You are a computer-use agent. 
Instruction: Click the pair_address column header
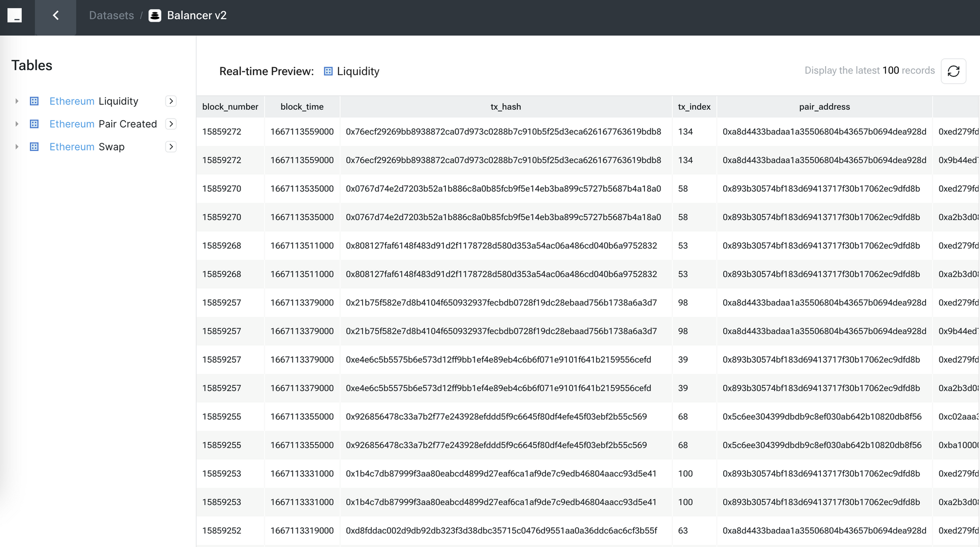(x=824, y=107)
